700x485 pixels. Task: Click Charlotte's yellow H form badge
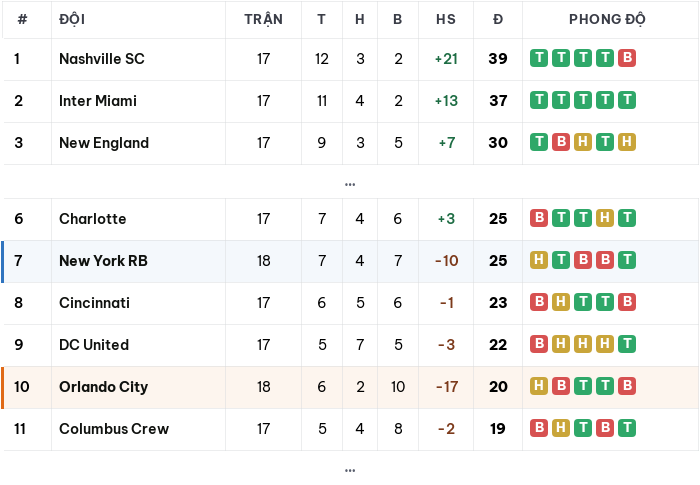[x=605, y=218]
